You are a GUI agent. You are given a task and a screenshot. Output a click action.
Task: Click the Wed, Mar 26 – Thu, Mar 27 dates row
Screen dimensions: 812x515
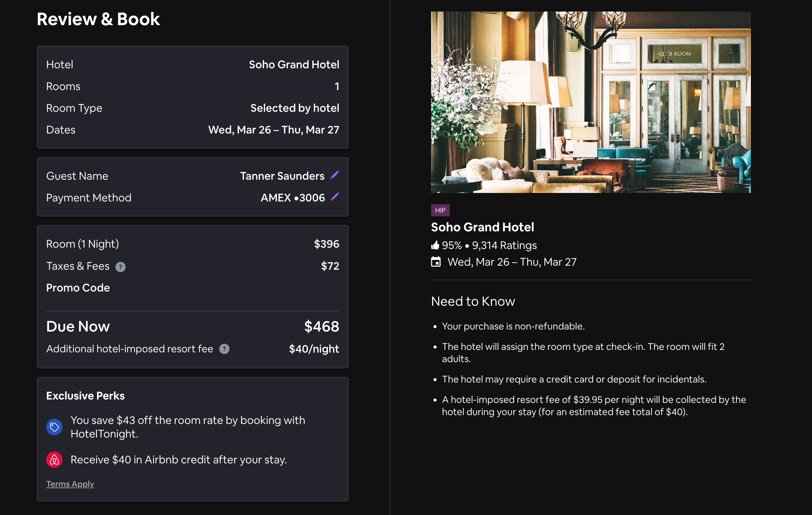coord(274,130)
